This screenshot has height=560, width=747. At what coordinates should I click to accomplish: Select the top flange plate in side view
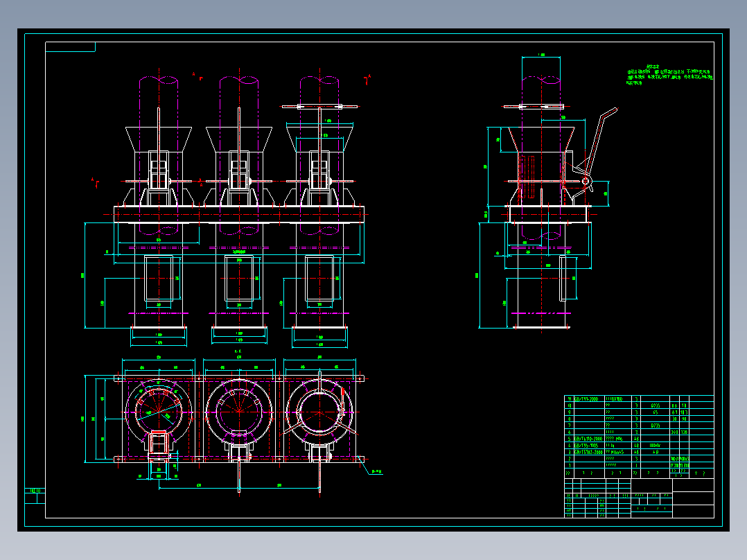coord(534,107)
